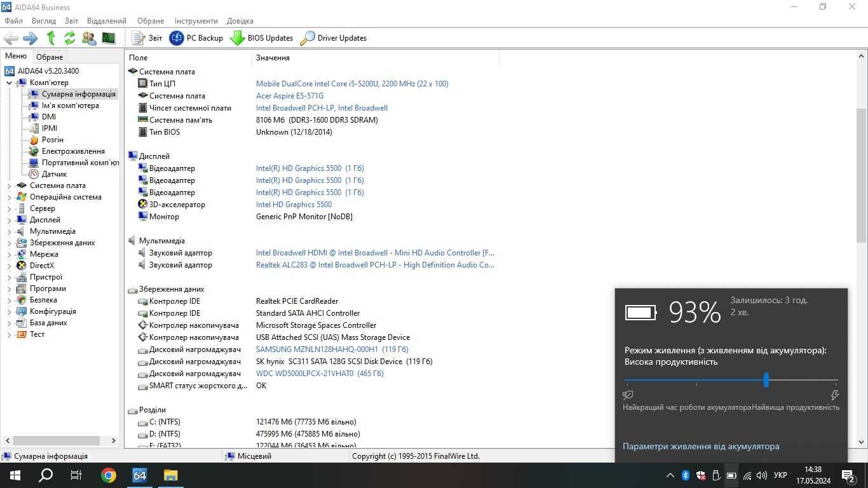Click the Пристрої tree item

point(46,277)
